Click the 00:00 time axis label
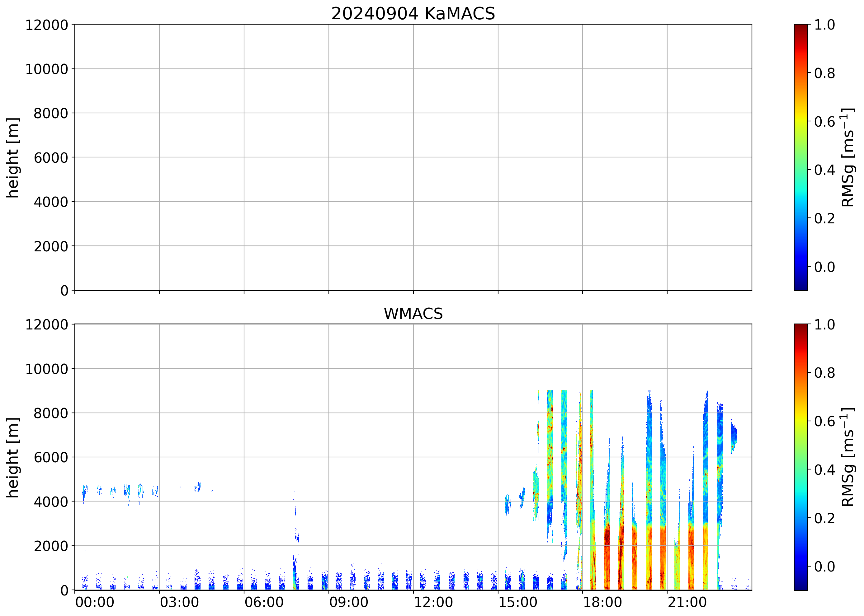864x616 pixels. click(95, 602)
